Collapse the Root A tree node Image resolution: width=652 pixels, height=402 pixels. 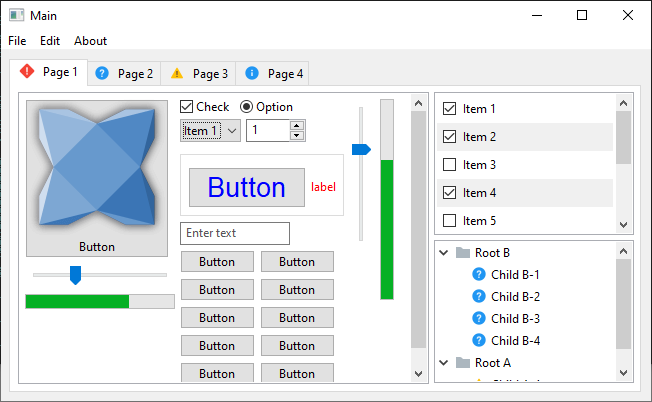tap(444, 363)
